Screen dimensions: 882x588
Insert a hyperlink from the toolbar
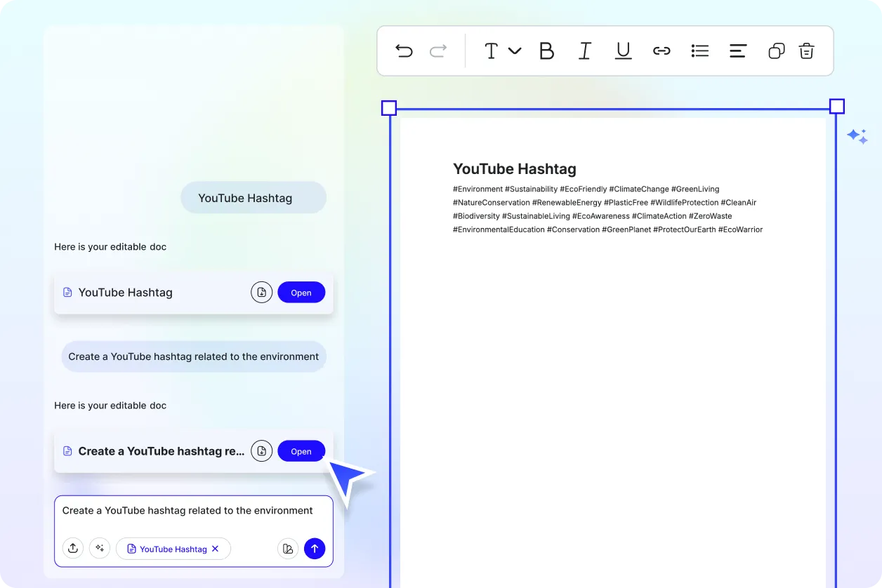coord(661,51)
